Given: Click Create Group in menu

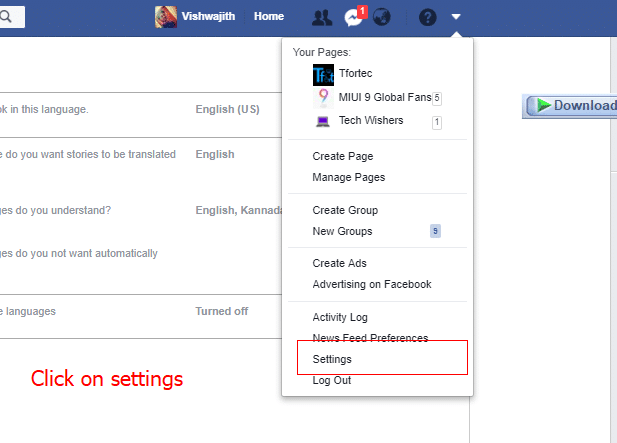Looking at the screenshot, I should (345, 210).
